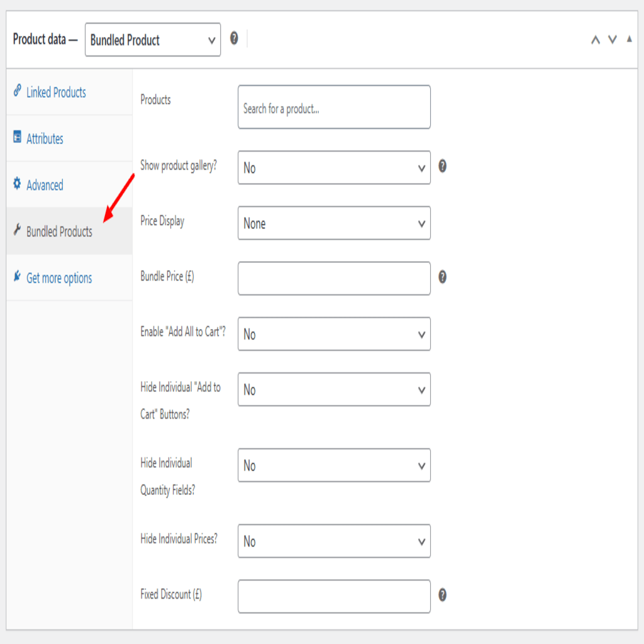Screen dimensions: 644x644
Task: Click the link icon beside Linked Products
Action: click(x=17, y=91)
